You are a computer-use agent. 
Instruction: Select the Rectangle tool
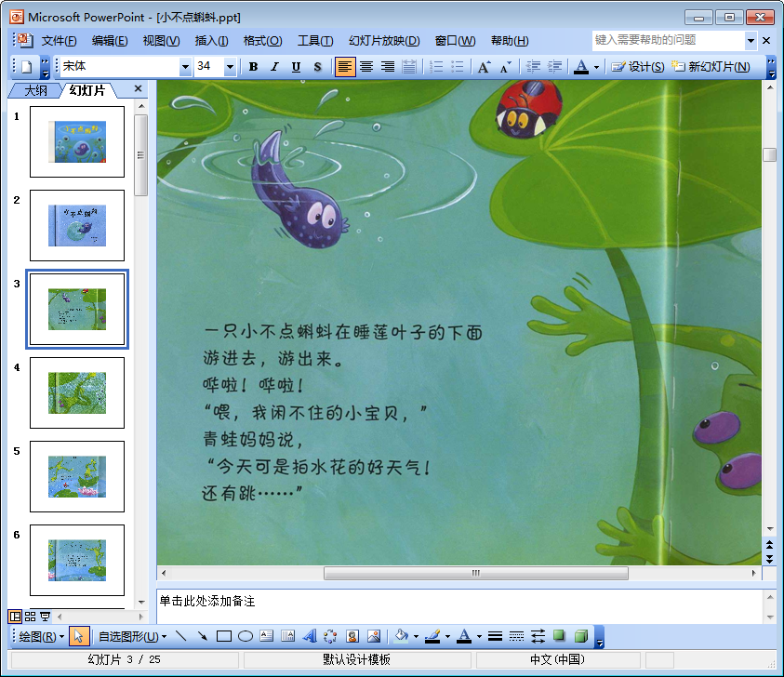point(224,636)
